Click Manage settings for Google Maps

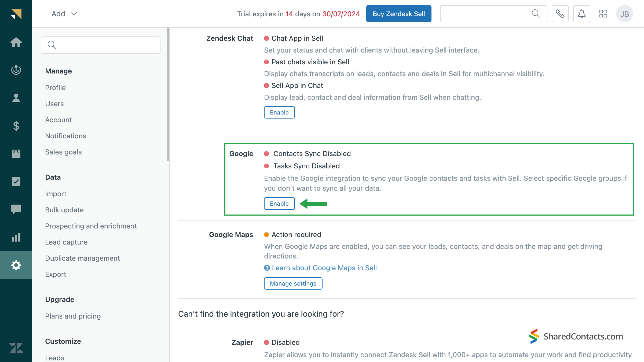point(293,283)
